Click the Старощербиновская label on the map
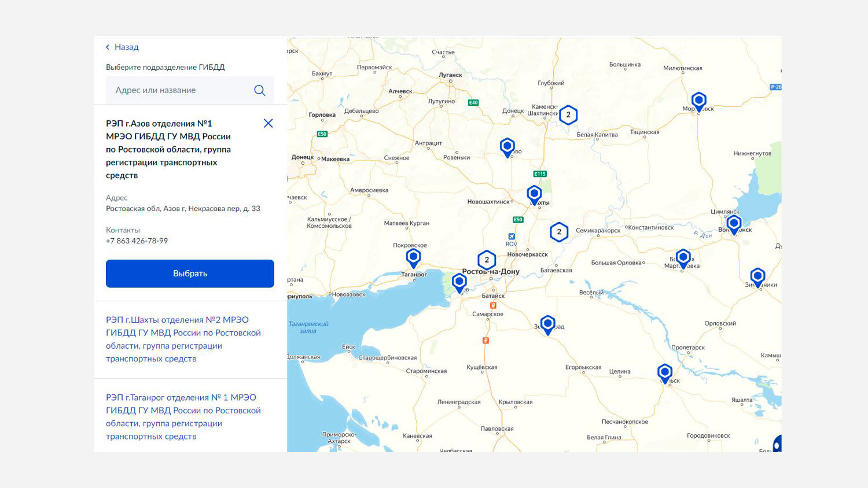The width and height of the screenshot is (868, 488). click(388, 358)
